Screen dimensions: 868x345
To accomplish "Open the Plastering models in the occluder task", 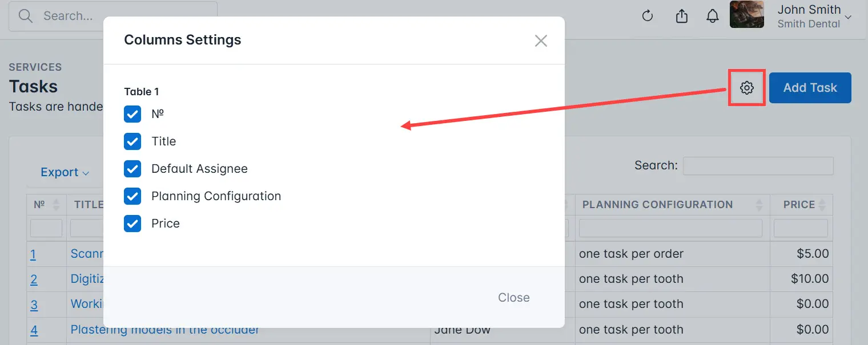I will coord(164,330).
